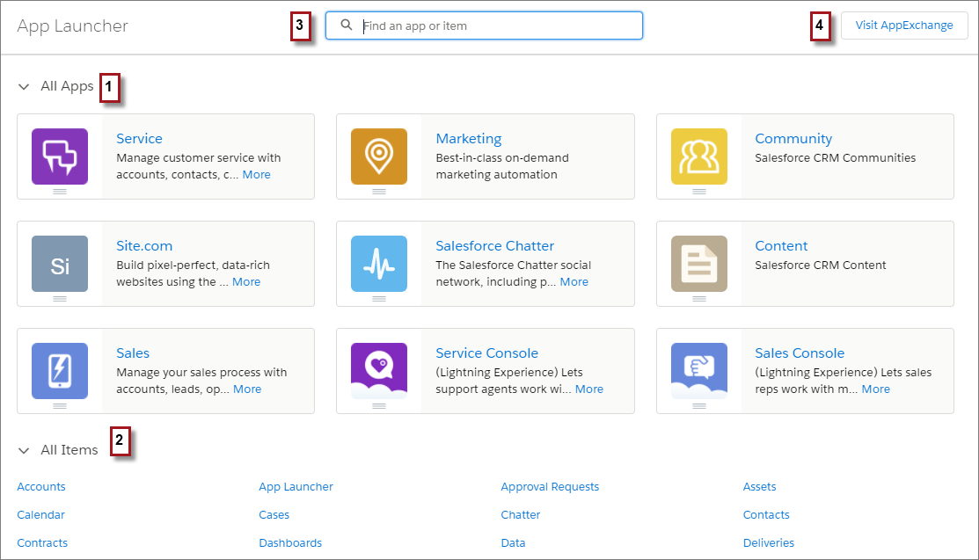
Task: Go to Accounts item
Action: 41,487
